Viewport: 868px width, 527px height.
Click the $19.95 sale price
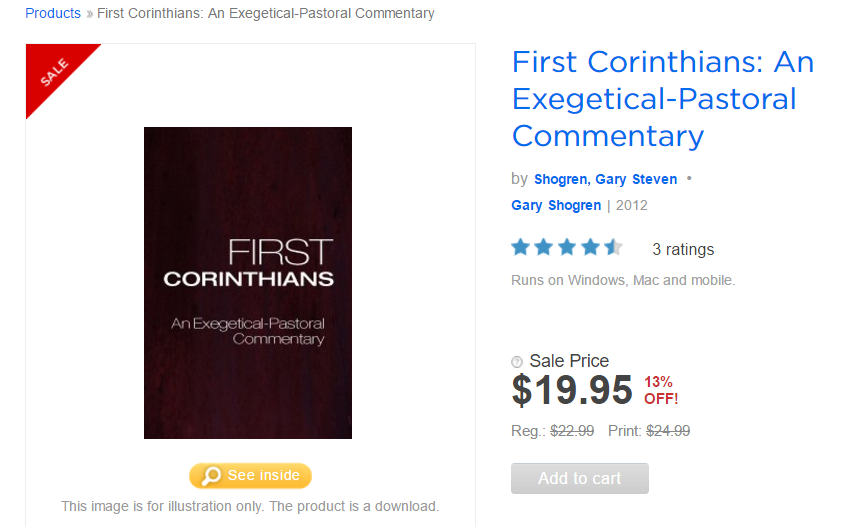pos(572,390)
